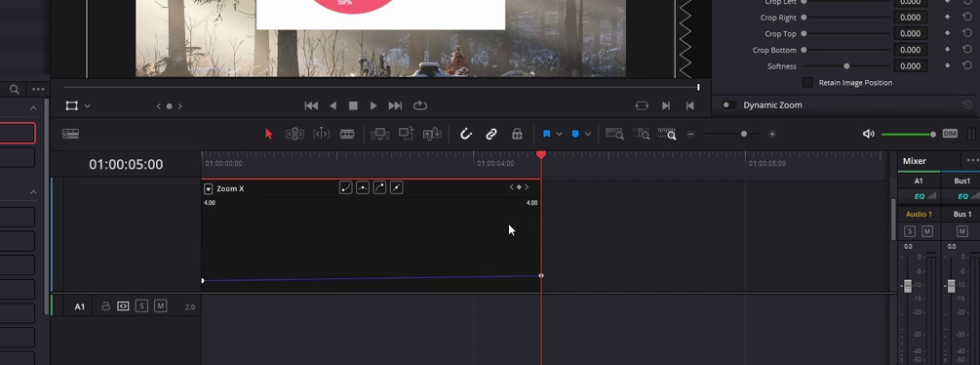
Task: Adjust the timeline zoom slider handle
Action: coord(744,134)
